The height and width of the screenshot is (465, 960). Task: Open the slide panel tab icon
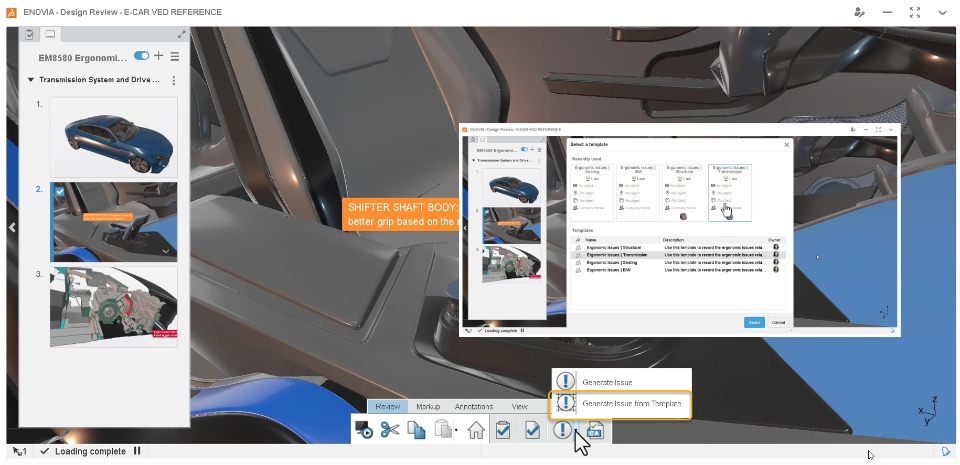50,35
